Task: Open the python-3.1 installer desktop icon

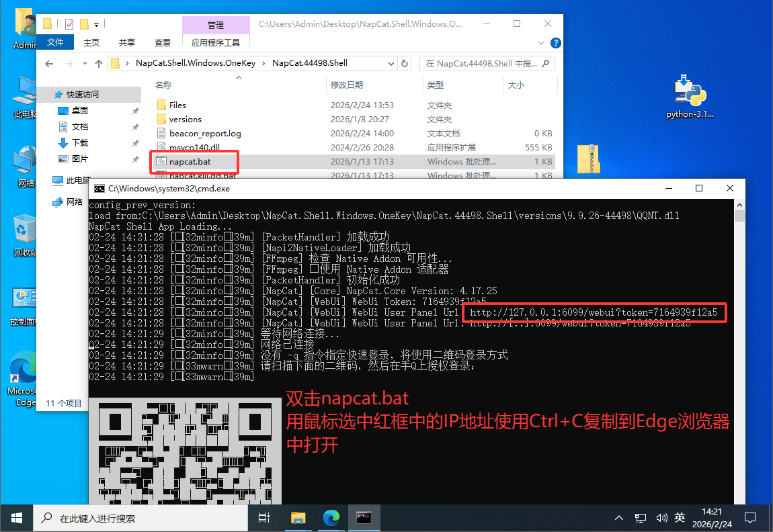Action: click(690, 97)
